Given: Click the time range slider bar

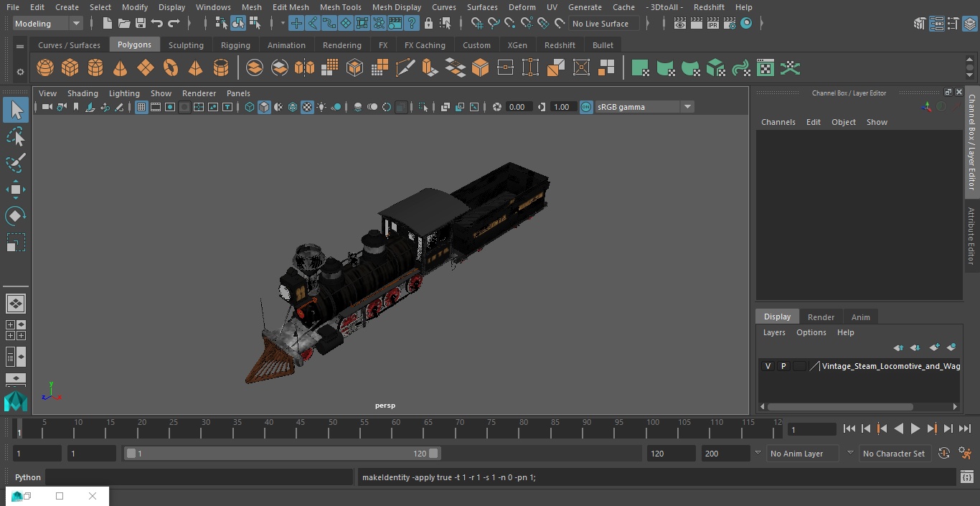Looking at the screenshot, I should coord(282,454).
